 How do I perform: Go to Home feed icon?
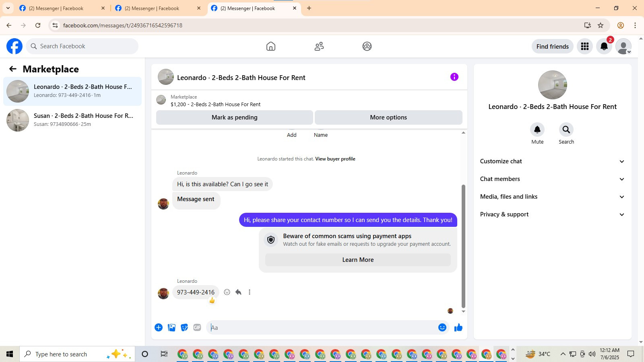click(x=271, y=46)
